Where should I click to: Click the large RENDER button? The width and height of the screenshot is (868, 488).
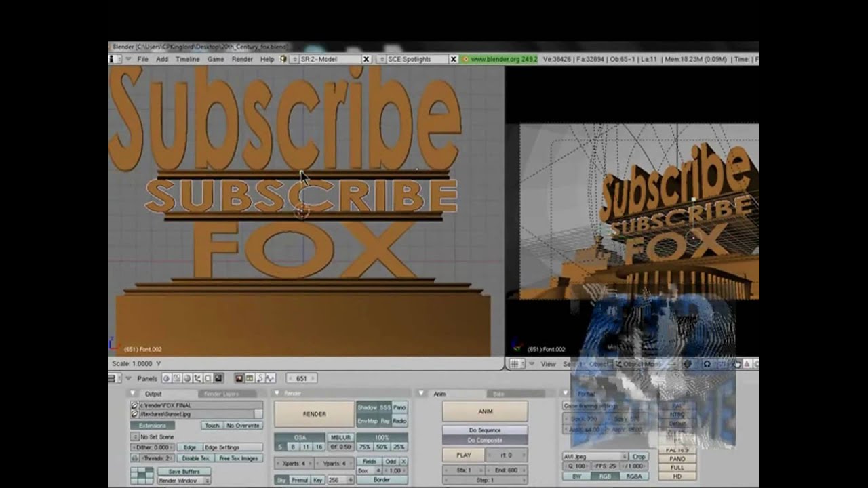point(314,414)
